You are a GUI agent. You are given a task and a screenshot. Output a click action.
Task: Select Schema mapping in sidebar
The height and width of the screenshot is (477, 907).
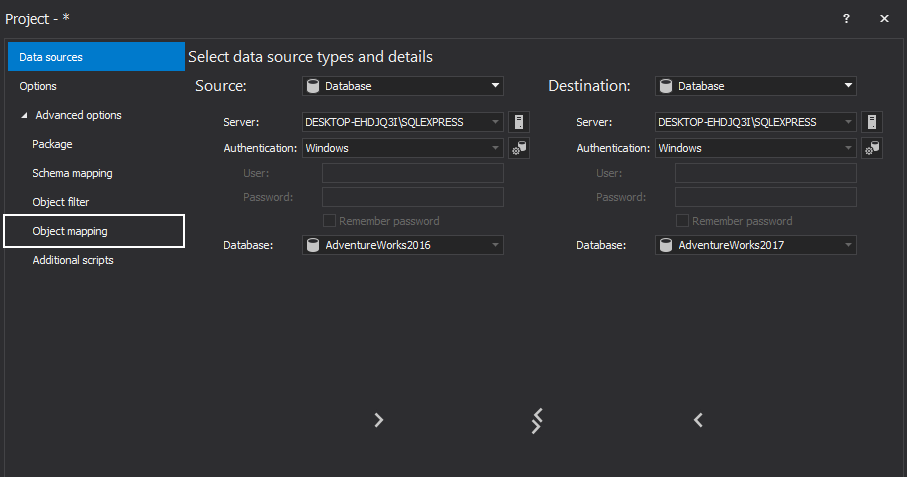point(72,173)
